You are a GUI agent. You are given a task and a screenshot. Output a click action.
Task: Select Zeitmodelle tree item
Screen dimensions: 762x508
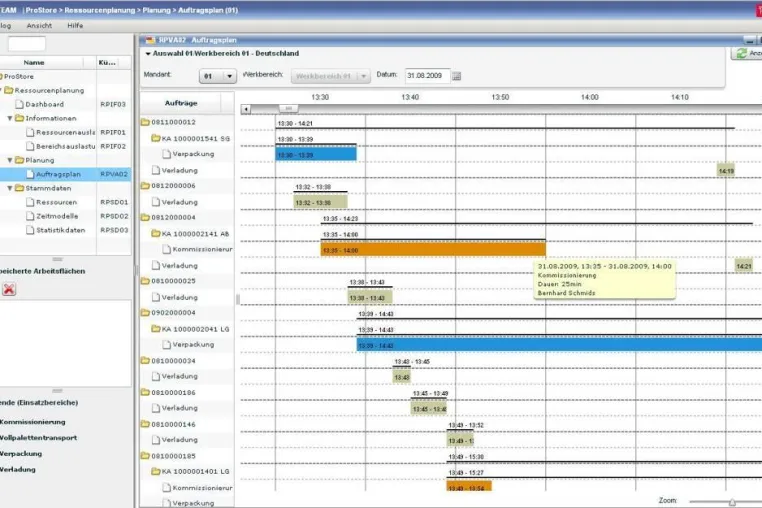[65, 216]
